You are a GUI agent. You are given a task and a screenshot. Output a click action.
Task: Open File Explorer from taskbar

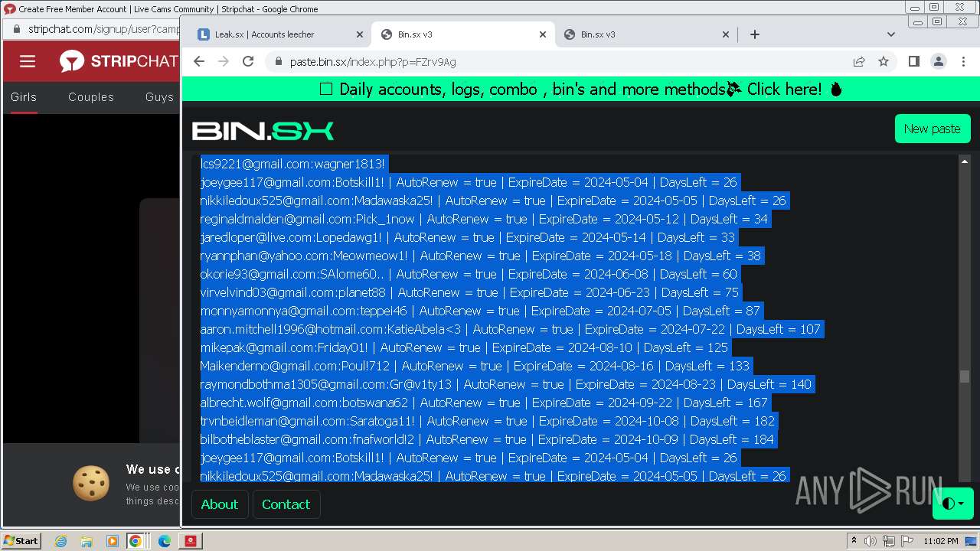tap(87, 541)
